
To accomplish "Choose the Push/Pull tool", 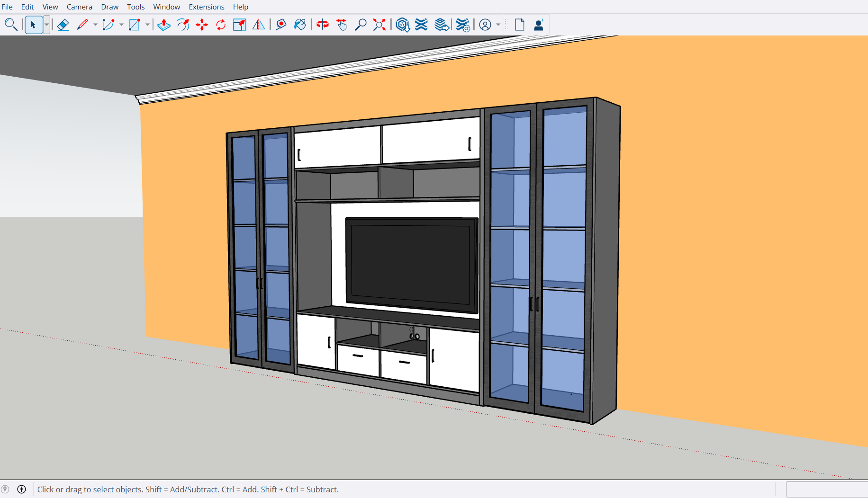I will click(x=163, y=25).
